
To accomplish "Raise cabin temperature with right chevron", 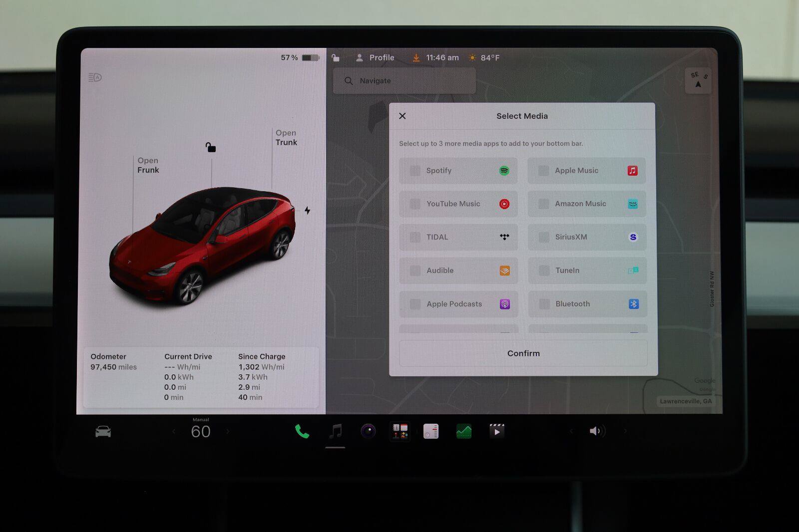I will 228,431.
